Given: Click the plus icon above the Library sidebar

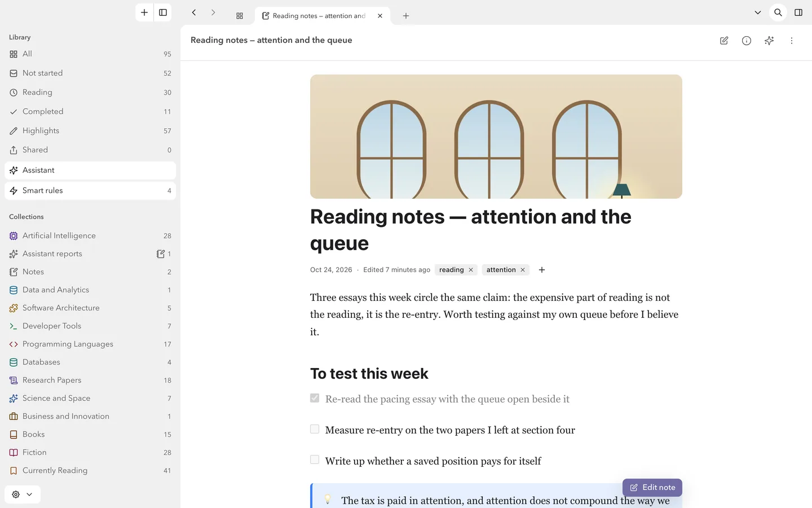Looking at the screenshot, I should [x=144, y=12].
